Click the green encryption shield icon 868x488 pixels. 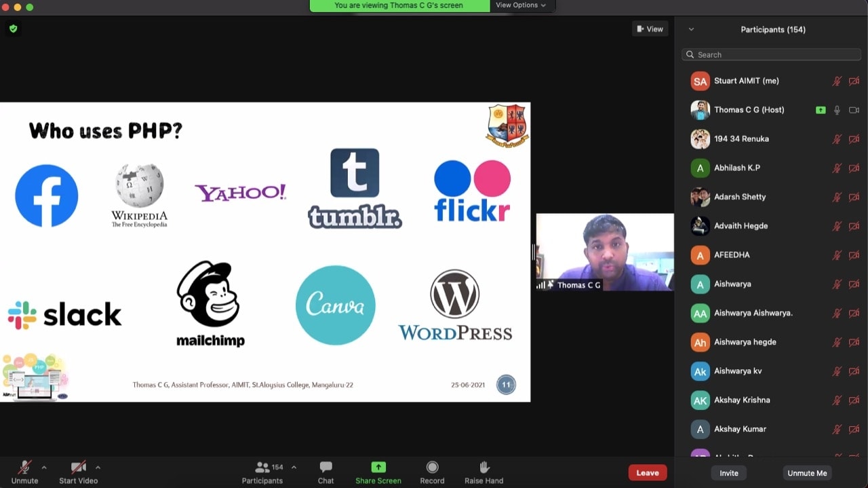coord(13,29)
